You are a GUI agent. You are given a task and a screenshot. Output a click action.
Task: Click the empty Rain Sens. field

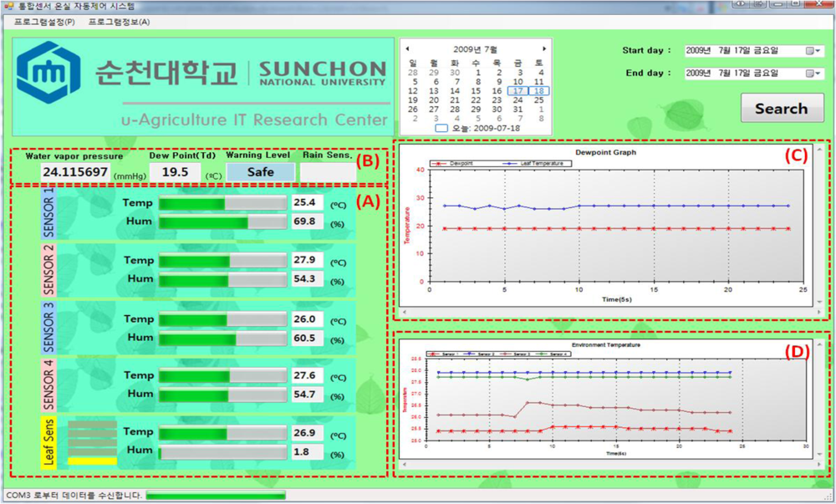pos(328,172)
